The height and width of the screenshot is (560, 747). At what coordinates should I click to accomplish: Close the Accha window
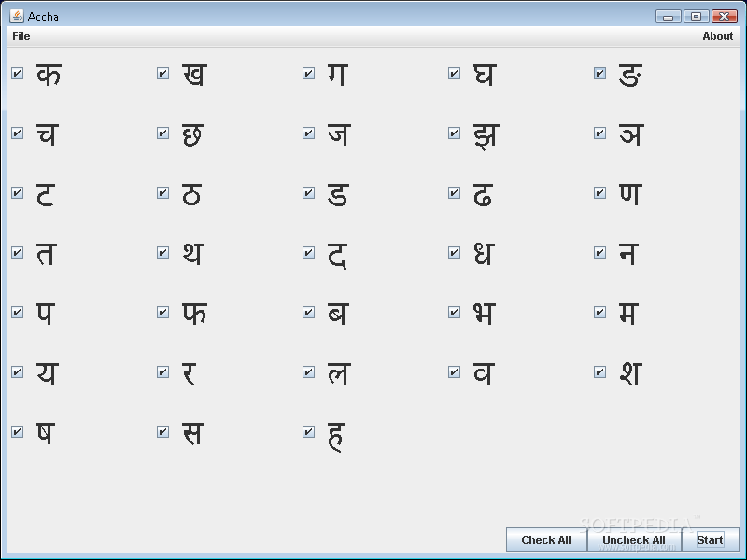coord(725,17)
